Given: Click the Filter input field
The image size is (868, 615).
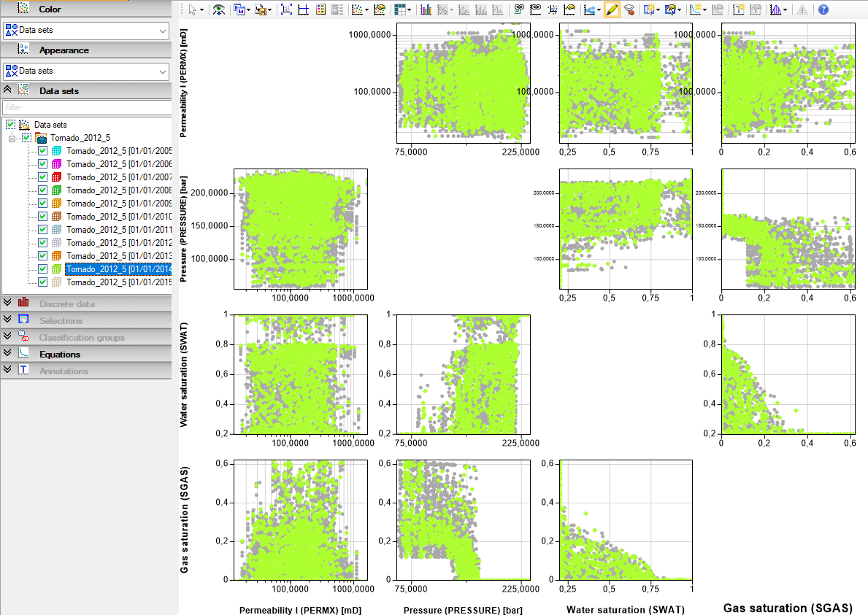Looking at the screenshot, I should click(87, 107).
